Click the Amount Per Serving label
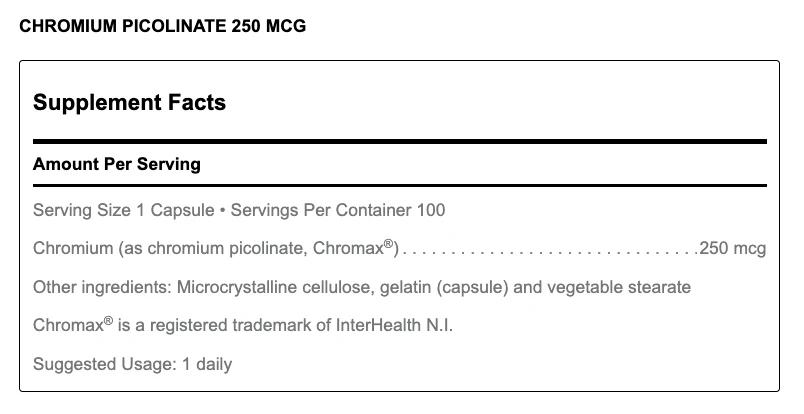Viewport: 804px width, 414px height. 117,164
